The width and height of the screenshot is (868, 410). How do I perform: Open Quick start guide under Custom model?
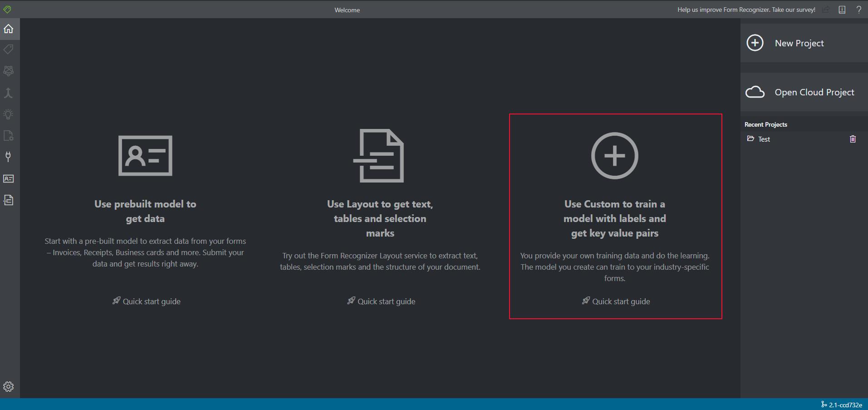pos(616,301)
